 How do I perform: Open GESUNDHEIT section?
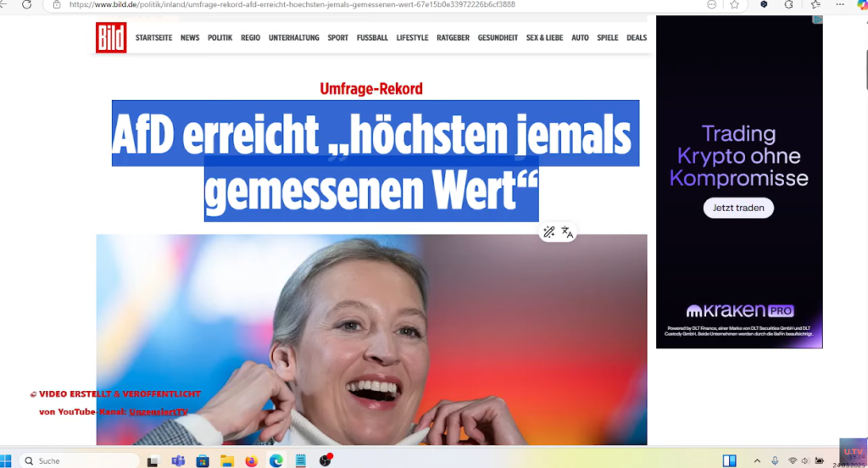[498, 37]
